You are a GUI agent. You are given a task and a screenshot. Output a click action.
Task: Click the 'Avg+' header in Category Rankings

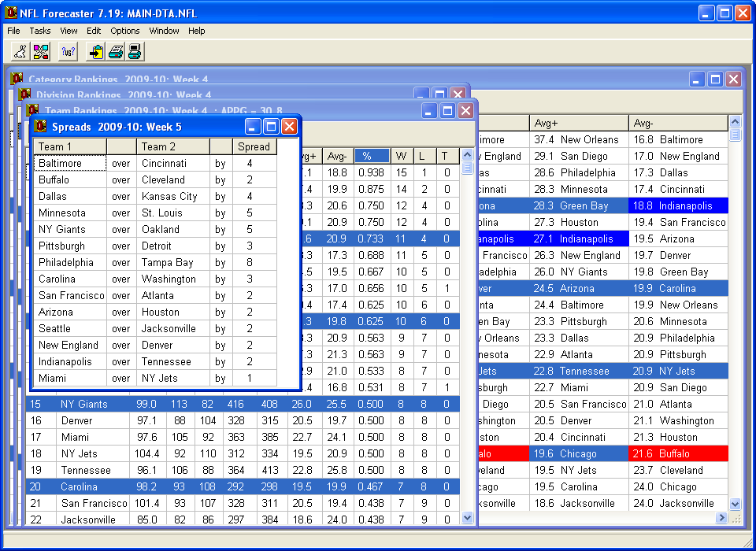point(579,123)
